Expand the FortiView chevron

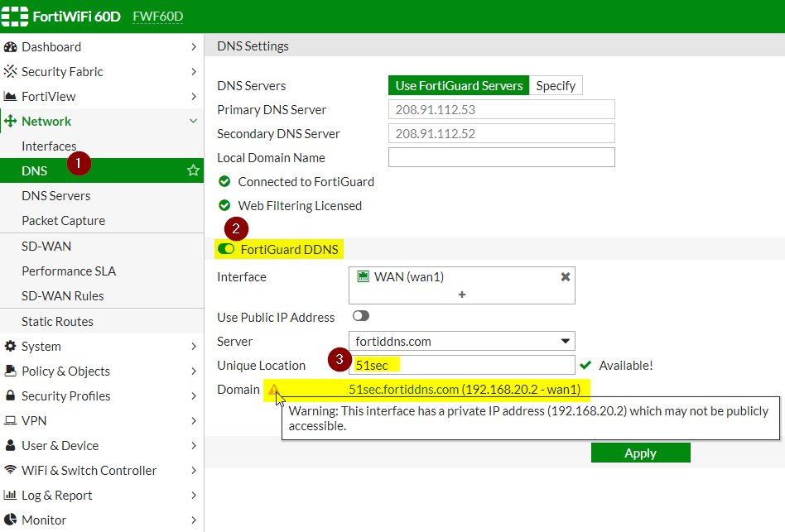pyautogui.click(x=193, y=97)
